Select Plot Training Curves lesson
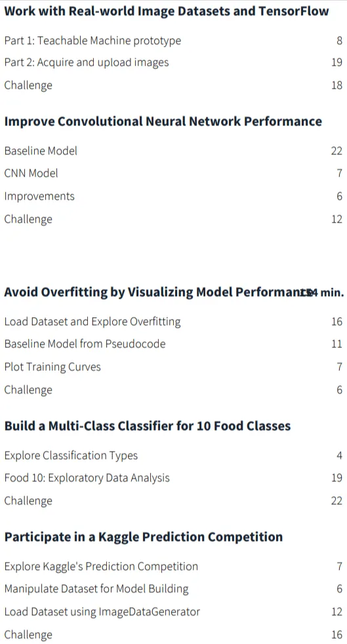Image resolution: width=347 pixels, height=644 pixels. 52,367
